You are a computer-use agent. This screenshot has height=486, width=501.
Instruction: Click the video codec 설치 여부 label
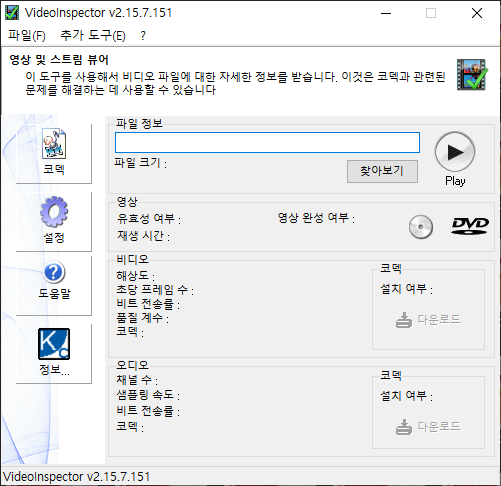pos(407,289)
